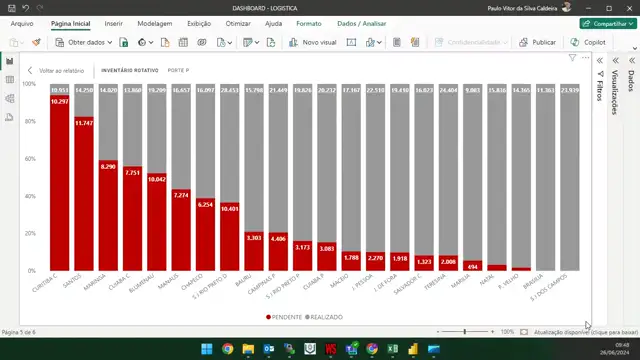640x360 pixels.
Task: Expand the Visualizações pane chevron
Action: [x=616, y=61]
